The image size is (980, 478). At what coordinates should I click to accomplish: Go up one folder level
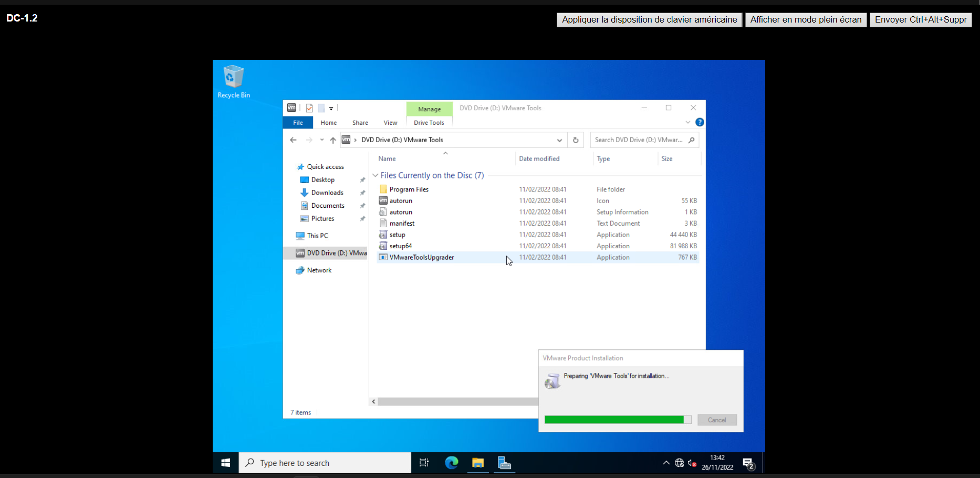[333, 140]
